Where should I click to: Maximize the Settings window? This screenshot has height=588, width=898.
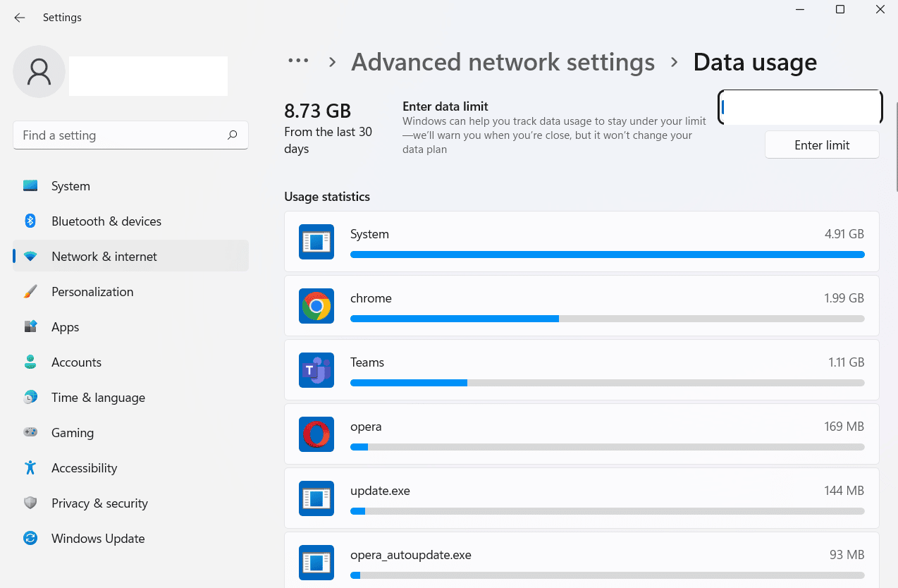(840, 9)
